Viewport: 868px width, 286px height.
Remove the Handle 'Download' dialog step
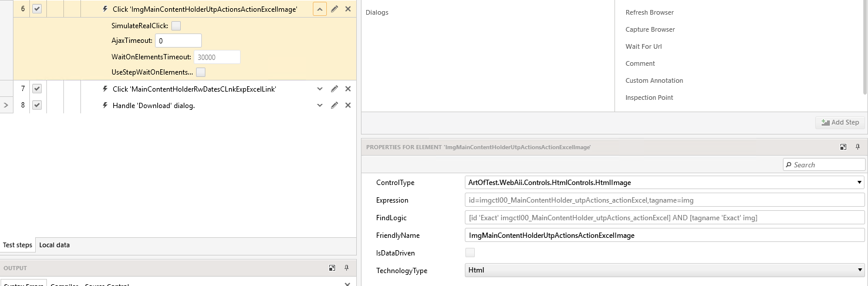pyautogui.click(x=348, y=105)
